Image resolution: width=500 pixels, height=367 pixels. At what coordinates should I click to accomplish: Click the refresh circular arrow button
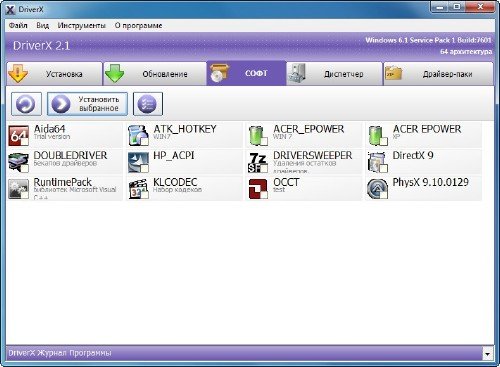click(x=26, y=104)
